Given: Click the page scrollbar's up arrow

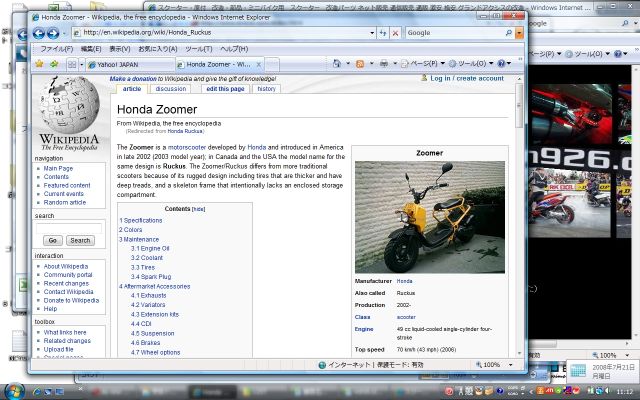Looking at the screenshot, I should click(519, 79).
